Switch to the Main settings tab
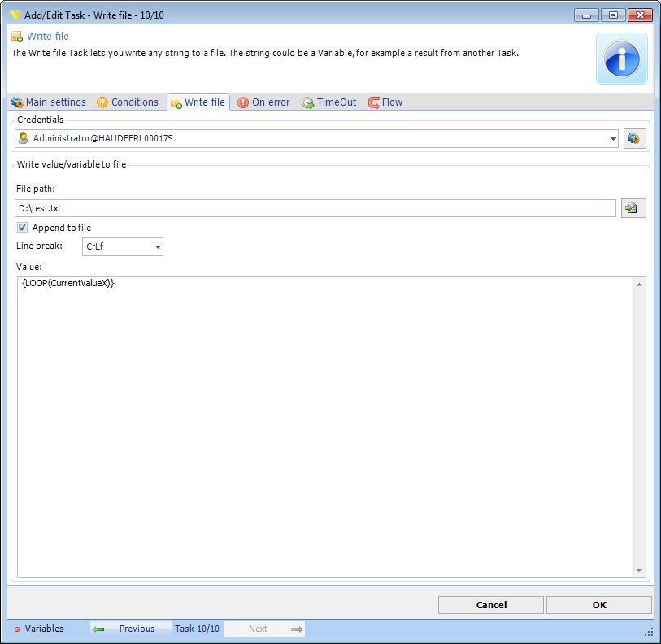661x644 pixels. point(49,102)
